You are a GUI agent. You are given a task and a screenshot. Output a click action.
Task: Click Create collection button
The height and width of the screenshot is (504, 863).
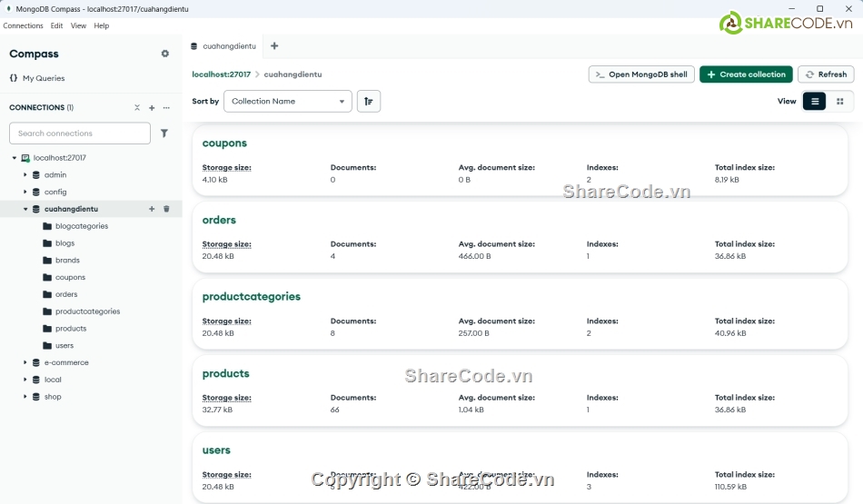(746, 74)
